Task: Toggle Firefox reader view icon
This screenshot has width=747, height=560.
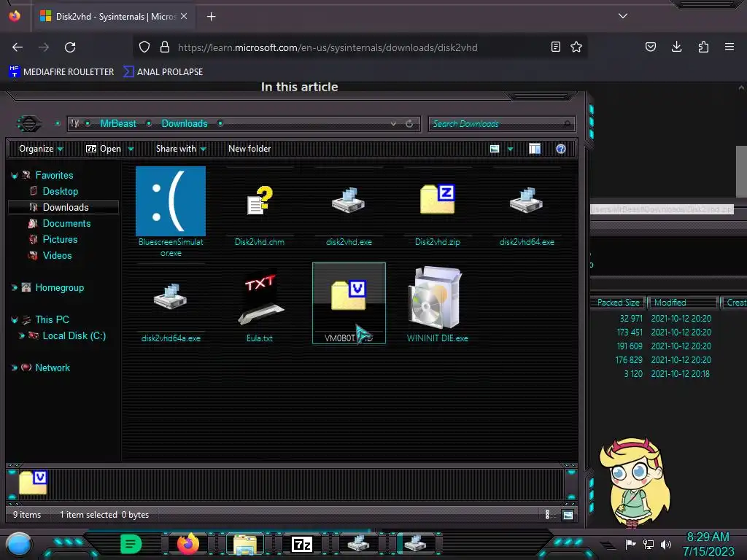Action: (x=555, y=47)
